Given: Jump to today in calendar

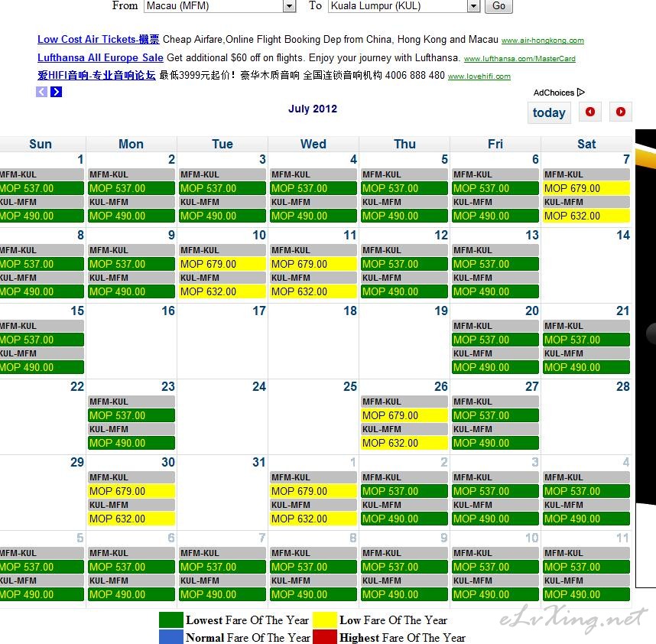Looking at the screenshot, I should [549, 112].
